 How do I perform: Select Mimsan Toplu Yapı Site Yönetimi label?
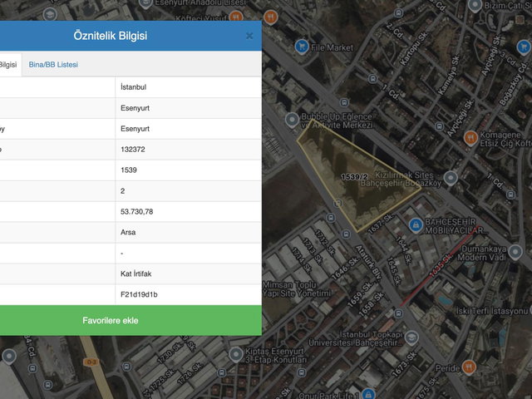(x=296, y=289)
